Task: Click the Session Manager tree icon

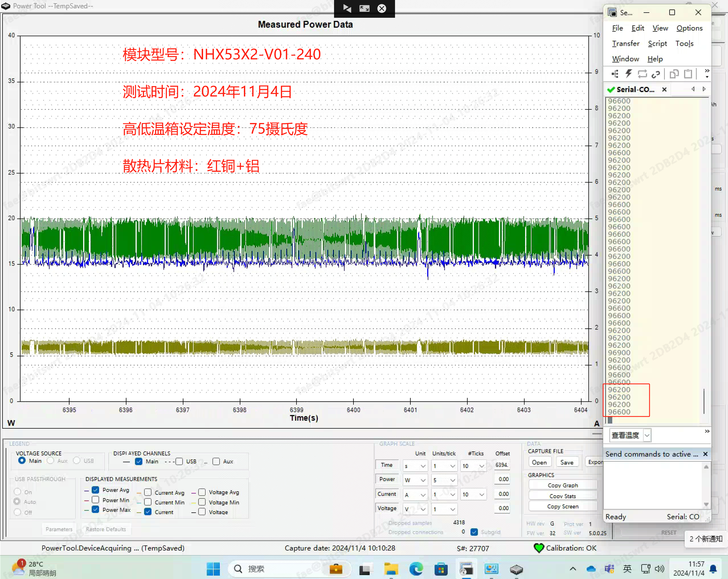Action: coord(615,74)
